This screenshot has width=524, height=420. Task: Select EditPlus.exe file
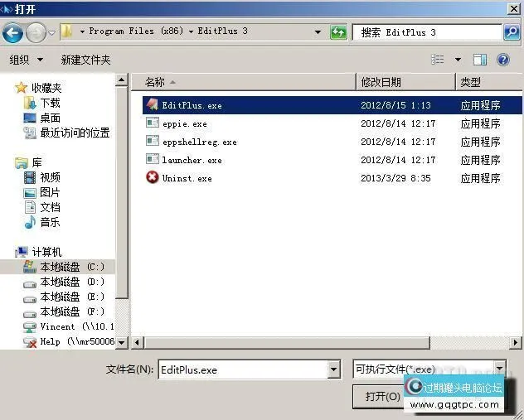pos(332,105)
